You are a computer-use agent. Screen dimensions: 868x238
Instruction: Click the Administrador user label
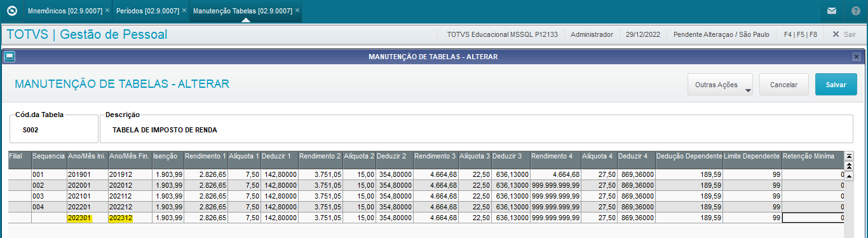pyautogui.click(x=592, y=34)
